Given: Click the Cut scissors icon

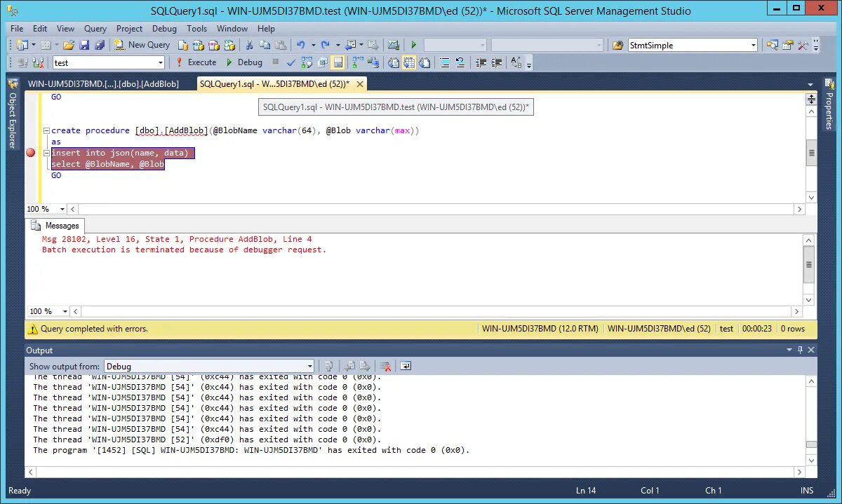Looking at the screenshot, I should coord(249,45).
